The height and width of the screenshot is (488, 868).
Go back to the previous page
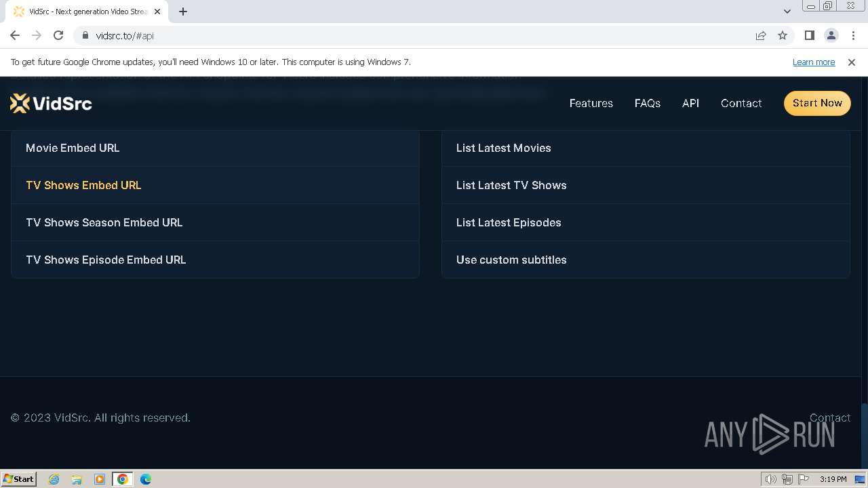click(x=15, y=35)
